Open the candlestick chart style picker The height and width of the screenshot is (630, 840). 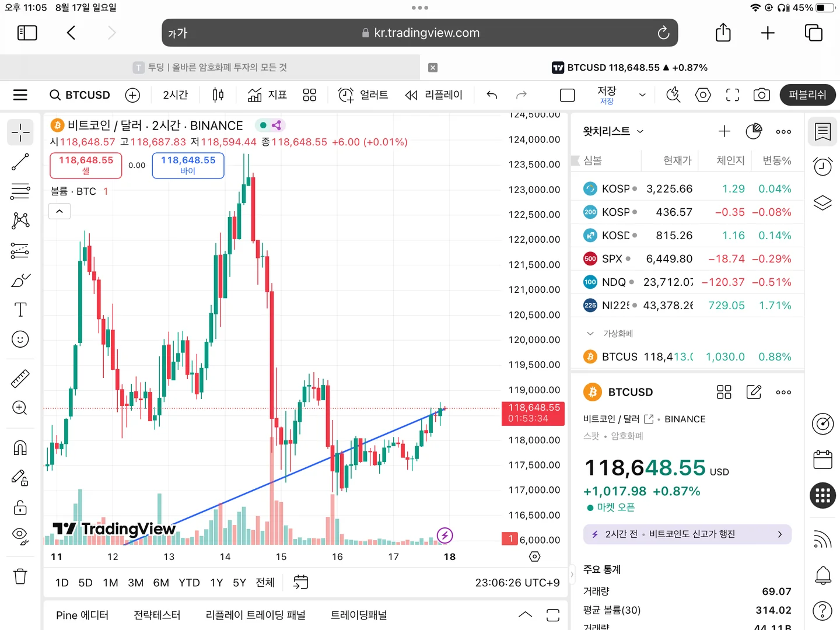(218, 95)
